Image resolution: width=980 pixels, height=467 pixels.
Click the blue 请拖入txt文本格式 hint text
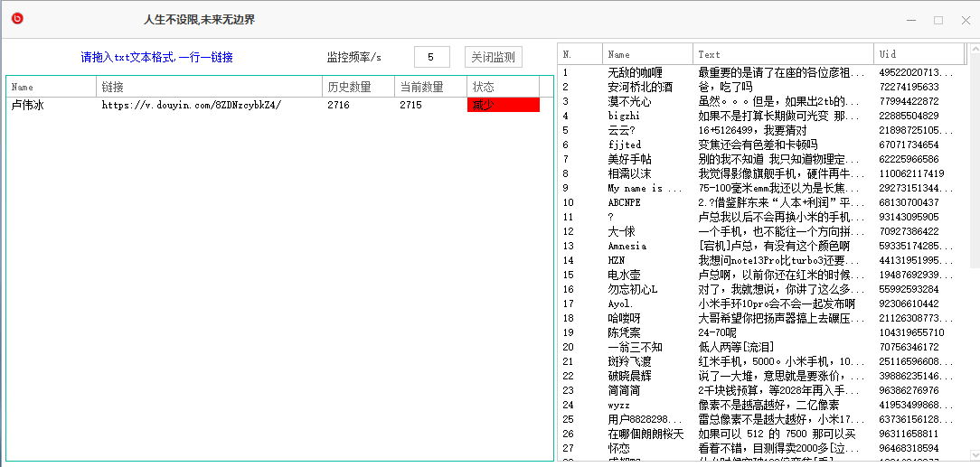point(156,57)
